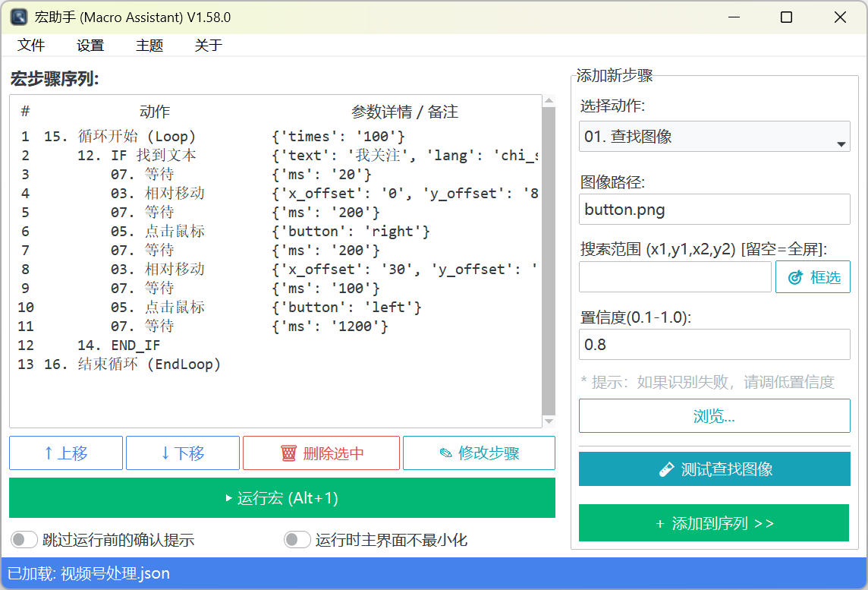The image size is (868, 590).
Task: Open the 主题 menu
Action: [149, 46]
